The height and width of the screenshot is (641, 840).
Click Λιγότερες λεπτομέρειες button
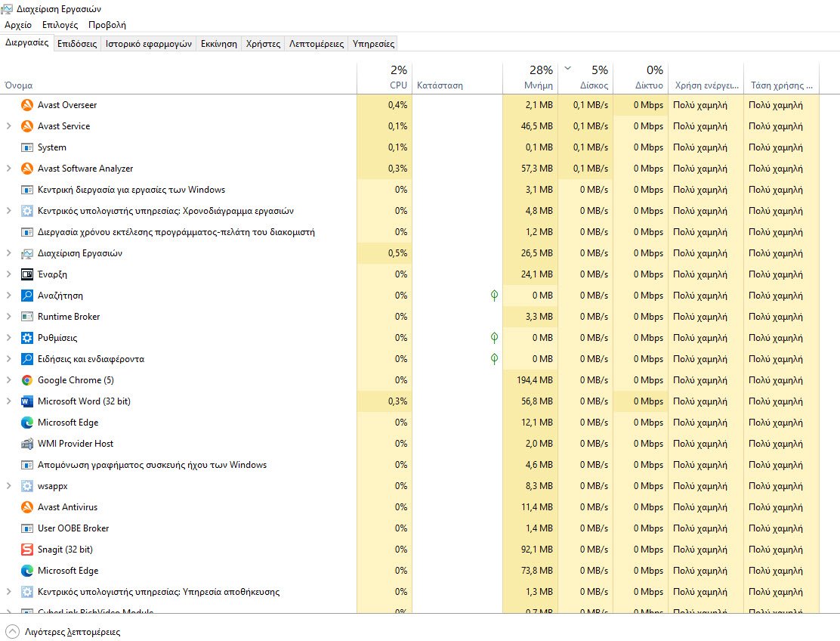[63, 632]
